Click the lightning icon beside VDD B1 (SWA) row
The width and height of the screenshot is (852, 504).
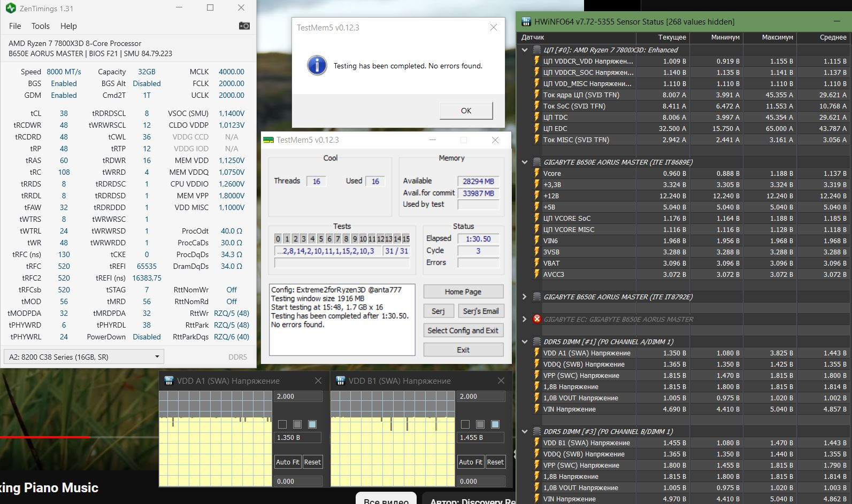[x=536, y=443]
